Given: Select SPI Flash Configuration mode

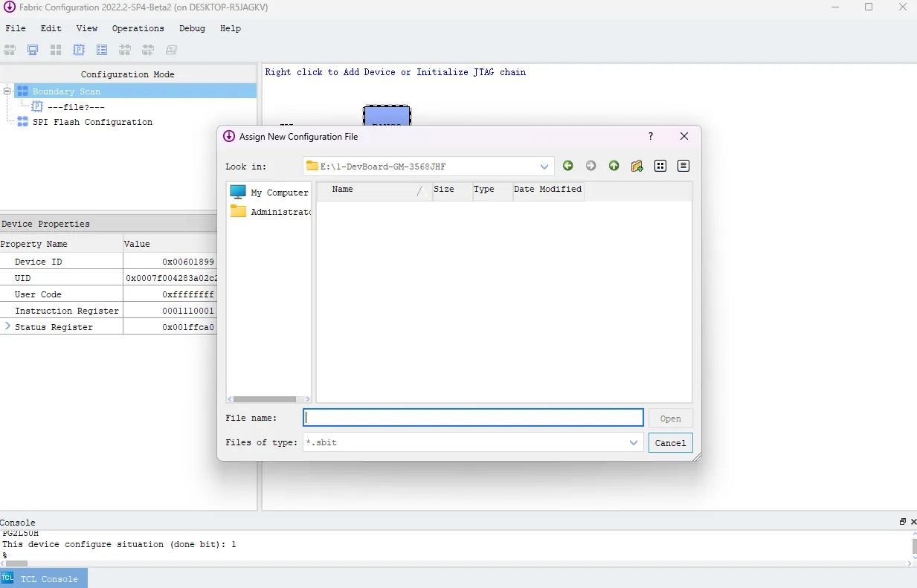Looking at the screenshot, I should tap(92, 122).
